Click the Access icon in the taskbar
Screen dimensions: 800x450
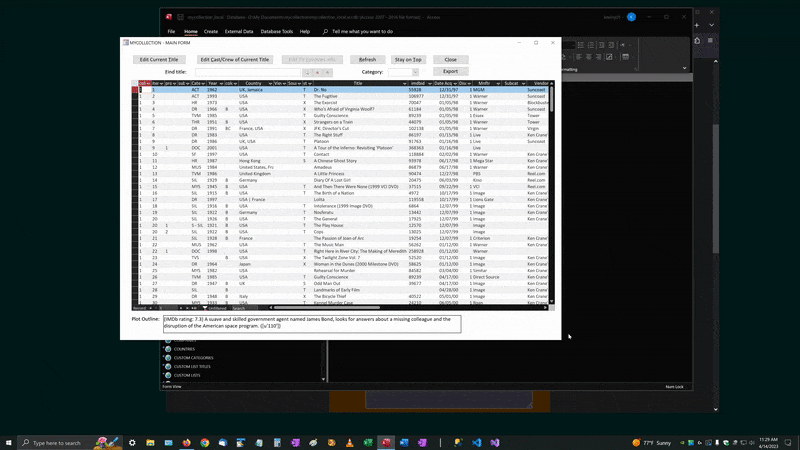[386, 442]
